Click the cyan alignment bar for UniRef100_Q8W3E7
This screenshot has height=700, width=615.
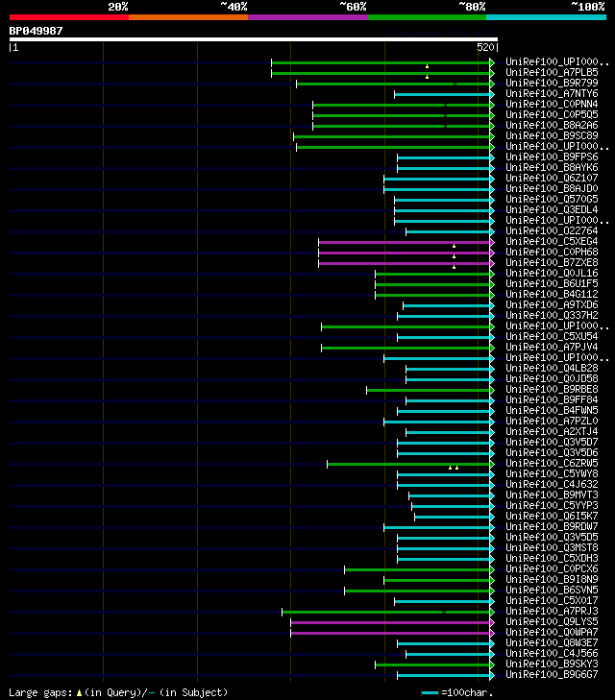(x=444, y=643)
